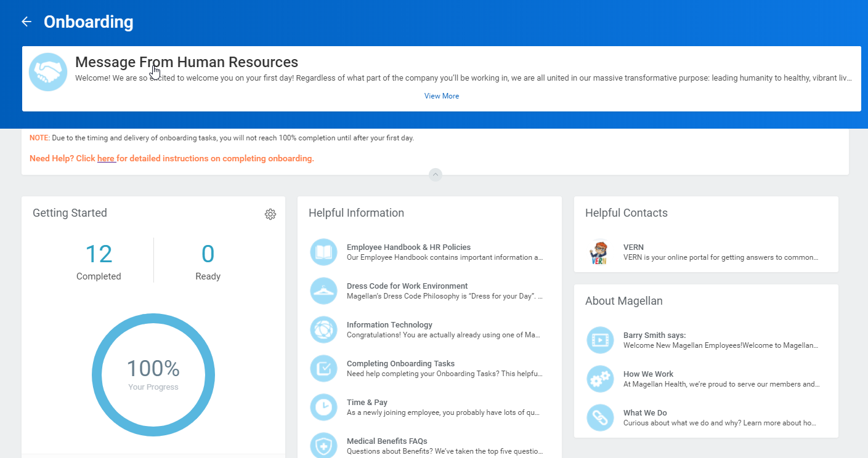Collapse the notes section with the chevron

coord(436,174)
